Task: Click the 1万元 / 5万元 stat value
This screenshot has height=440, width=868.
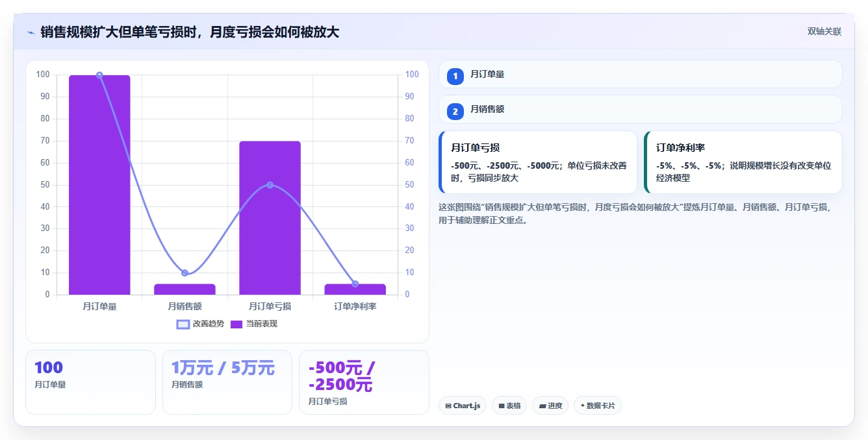Action: pyautogui.click(x=223, y=368)
